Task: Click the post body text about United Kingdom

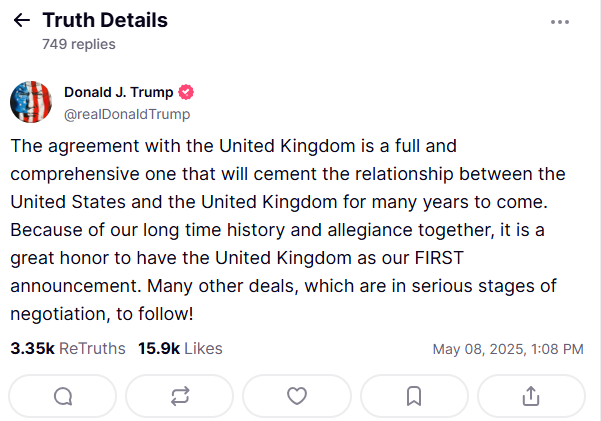Action: coord(288,230)
